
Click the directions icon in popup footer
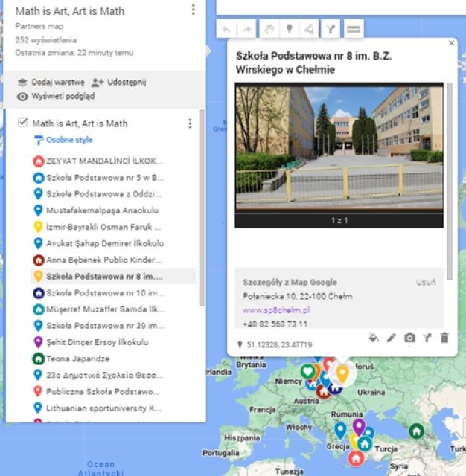(x=427, y=338)
